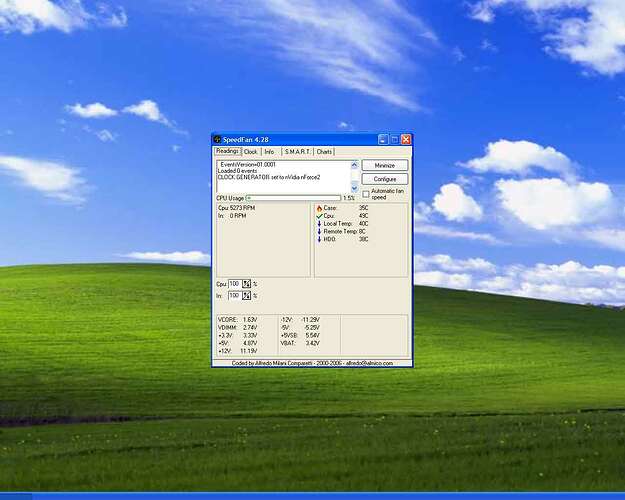Click the Cpu fan percentage input field

tap(235, 284)
